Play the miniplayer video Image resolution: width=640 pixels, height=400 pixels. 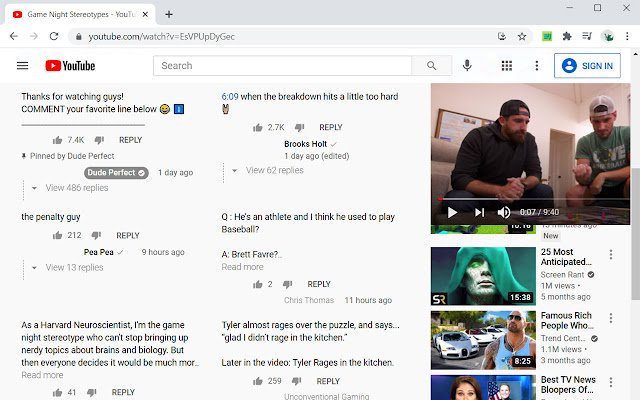coord(452,212)
